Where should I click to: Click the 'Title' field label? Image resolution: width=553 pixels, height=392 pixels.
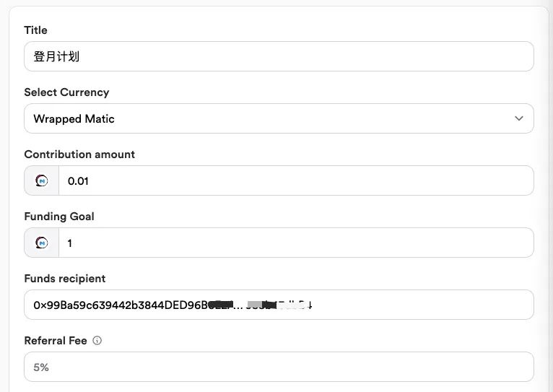[35, 30]
